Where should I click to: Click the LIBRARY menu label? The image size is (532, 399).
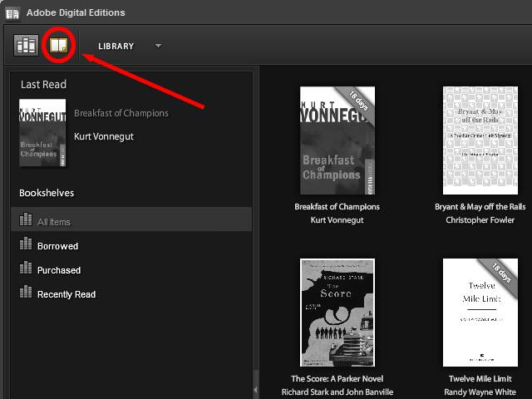(116, 47)
